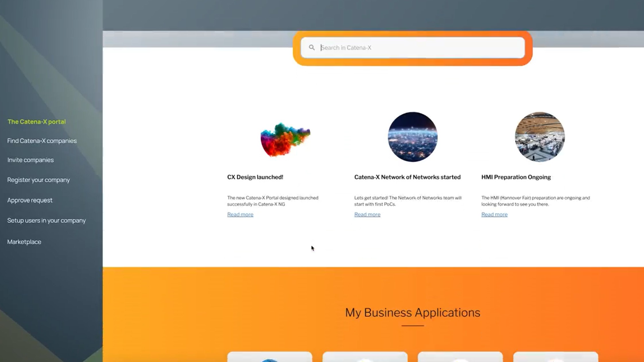Click the Hannover Fair preparation description
This screenshot has height=362, width=644.
click(536, 201)
